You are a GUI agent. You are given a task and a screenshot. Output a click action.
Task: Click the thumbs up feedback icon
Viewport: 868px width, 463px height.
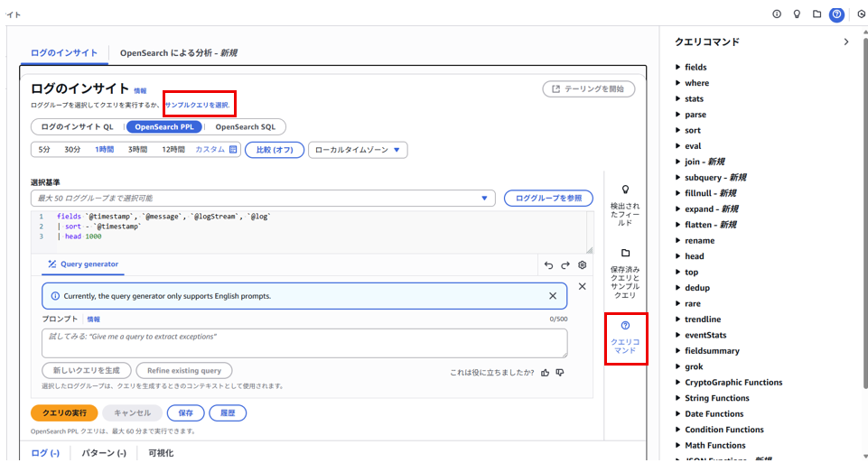(546, 373)
